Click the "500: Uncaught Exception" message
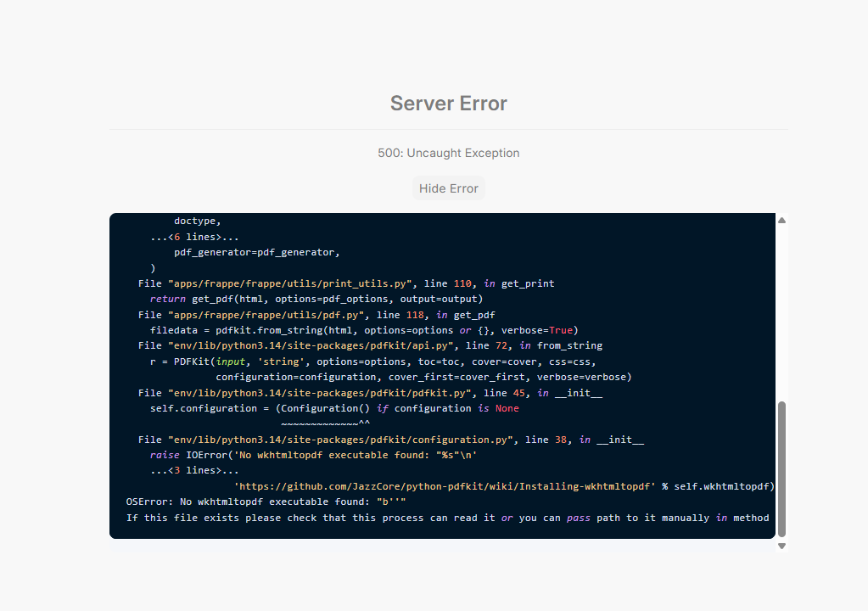The width and height of the screenshot is (868, 611). 448,153
